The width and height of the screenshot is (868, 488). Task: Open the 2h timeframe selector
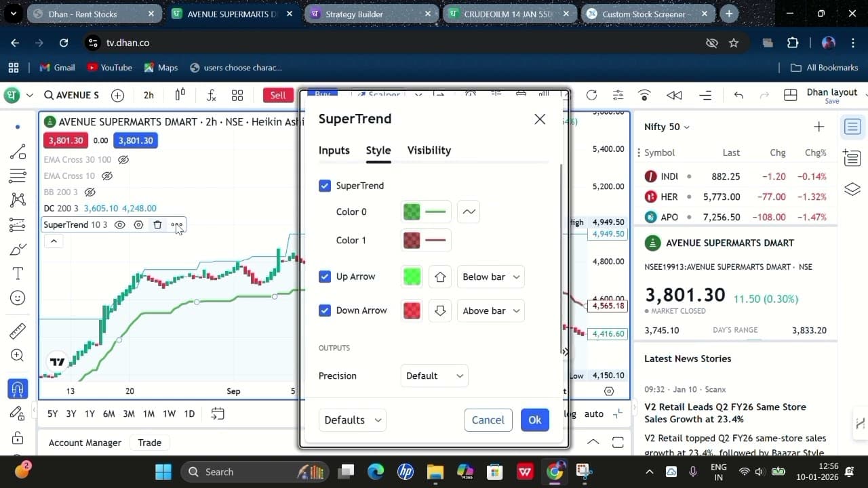[x=149, y=95]
